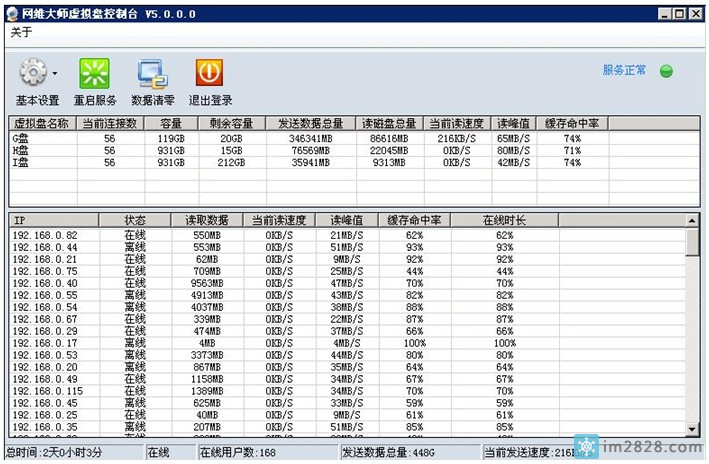Click the orange 退出登录 power icon
Image resolution: width=709 pixels, height=464 pixels.
[209, 72]
